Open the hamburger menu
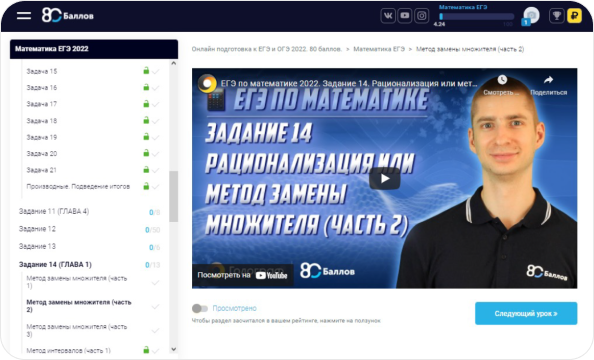This screenshot has height=360, width=594. coord(23,16)
